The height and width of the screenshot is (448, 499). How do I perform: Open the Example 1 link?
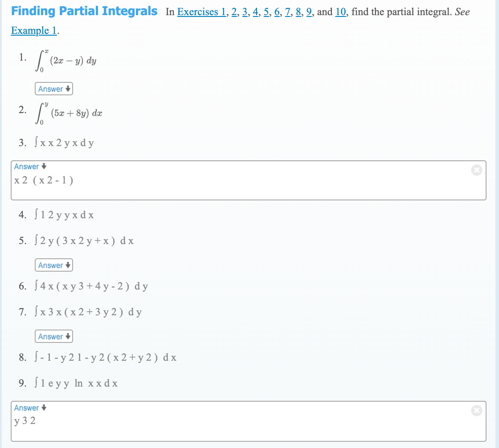coord(33,30)
